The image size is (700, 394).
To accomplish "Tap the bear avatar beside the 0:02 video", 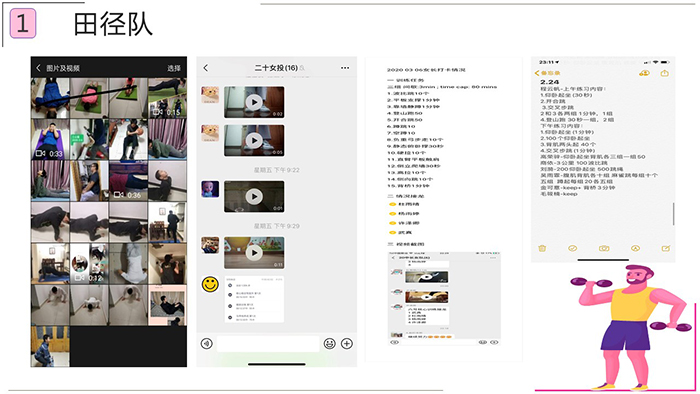I will pyautogui.click(x=210, y=95).
